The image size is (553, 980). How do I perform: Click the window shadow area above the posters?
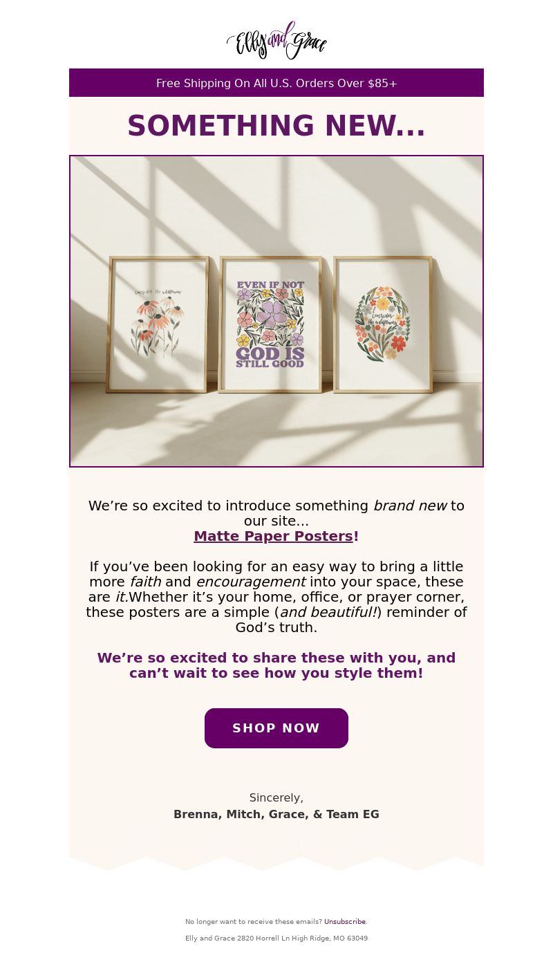[276, 204]
